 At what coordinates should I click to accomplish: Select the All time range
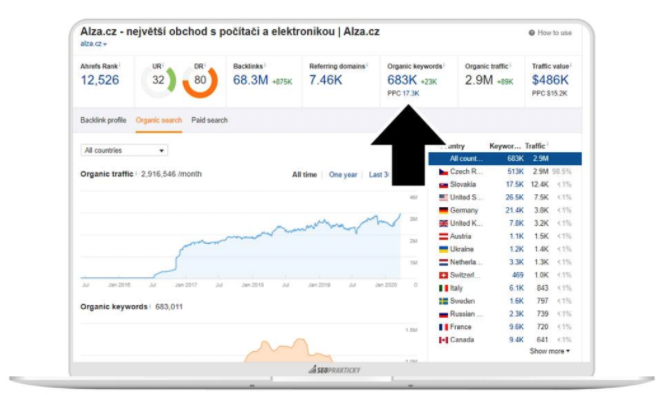[304, 175]
